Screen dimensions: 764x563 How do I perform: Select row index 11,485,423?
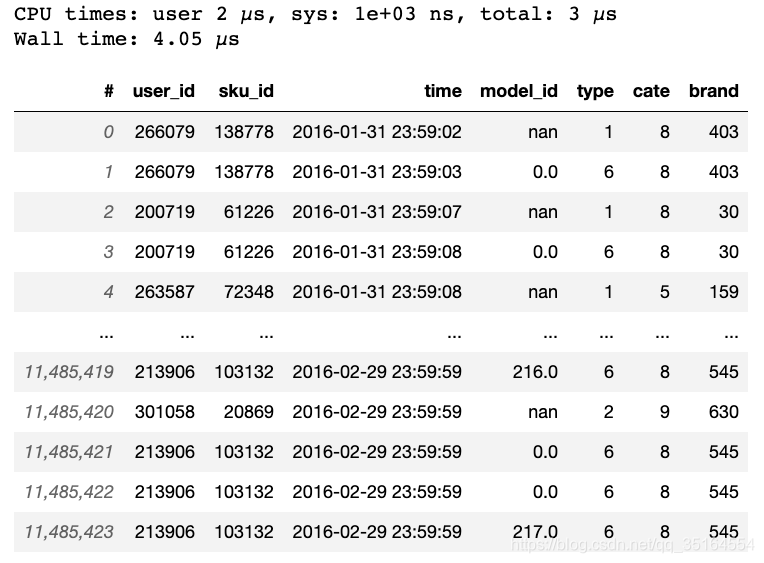[69, 532]
